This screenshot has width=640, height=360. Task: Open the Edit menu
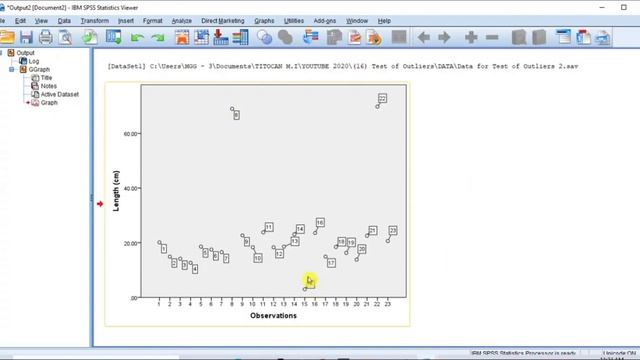point(20,21)
